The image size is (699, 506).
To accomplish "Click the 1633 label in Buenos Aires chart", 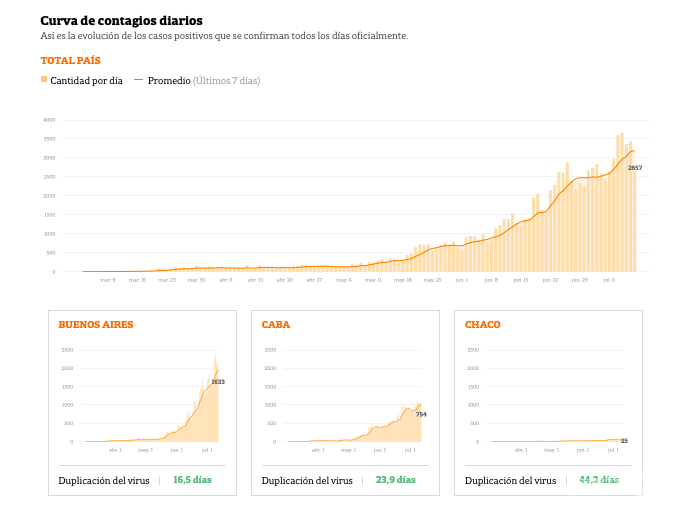I will tap(218, 382).
